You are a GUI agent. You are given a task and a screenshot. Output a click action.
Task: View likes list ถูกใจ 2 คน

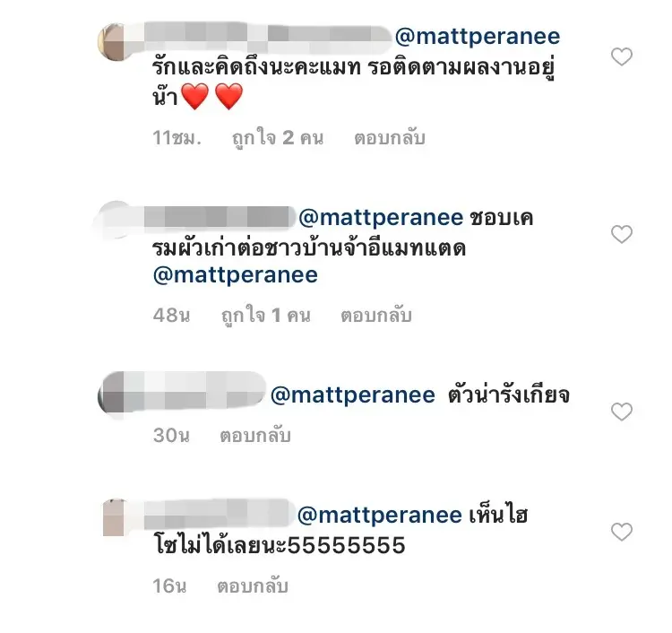(278, 138)
